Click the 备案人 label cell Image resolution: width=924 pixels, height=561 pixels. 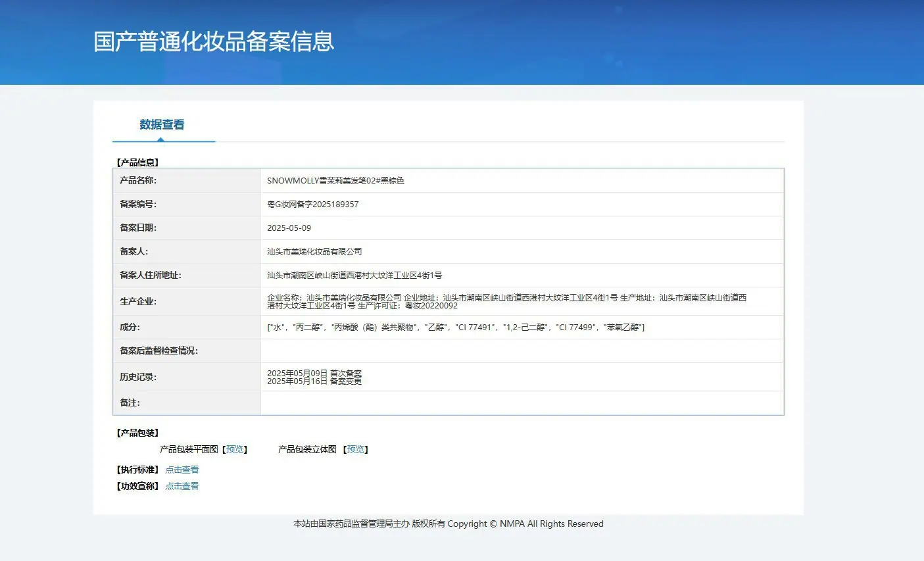click(187, 251)
